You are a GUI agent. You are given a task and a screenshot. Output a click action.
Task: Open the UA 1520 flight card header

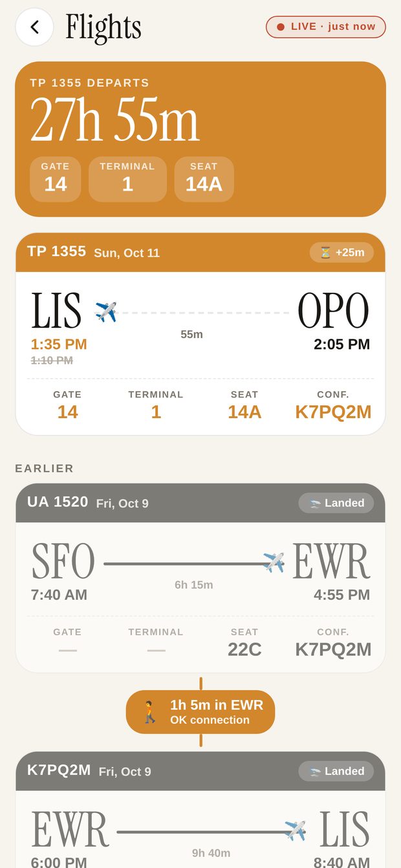point(200,503)
